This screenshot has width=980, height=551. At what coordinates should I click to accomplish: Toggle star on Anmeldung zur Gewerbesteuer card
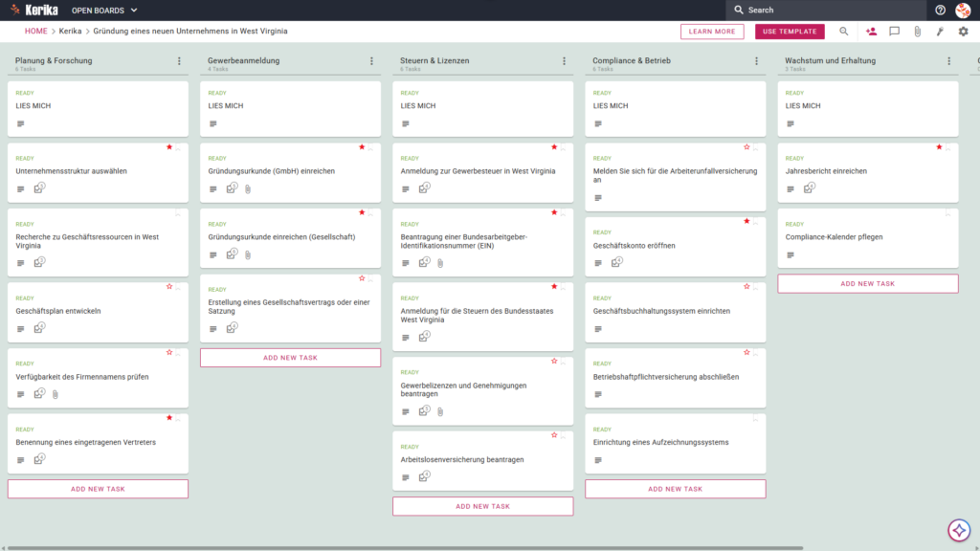[x=554, y=147]
